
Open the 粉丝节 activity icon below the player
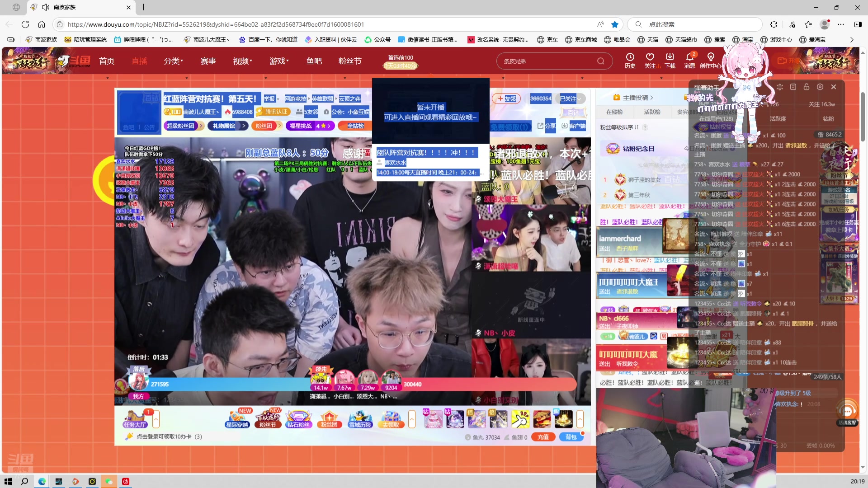pos(268,419)
